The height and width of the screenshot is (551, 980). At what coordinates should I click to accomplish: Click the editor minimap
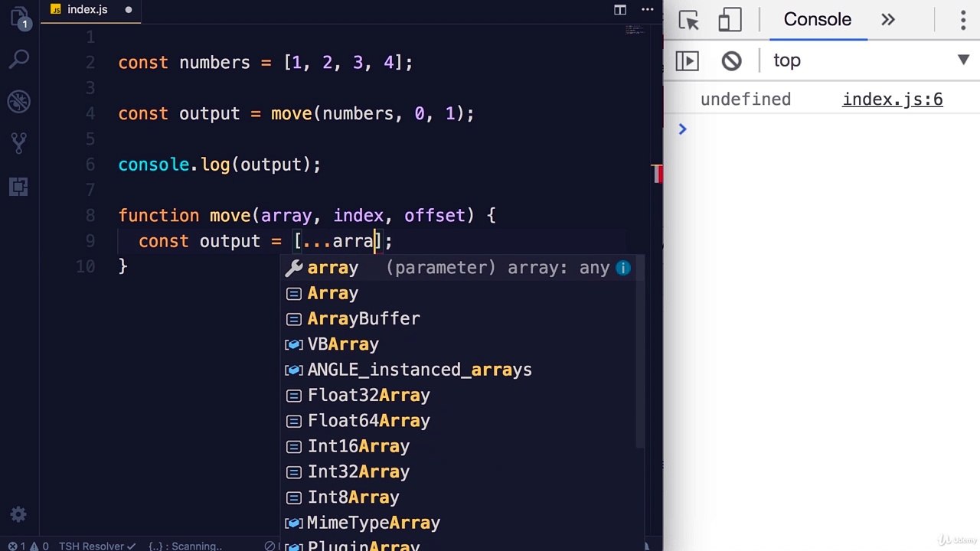pyautogui.click(x=634, y=31)
